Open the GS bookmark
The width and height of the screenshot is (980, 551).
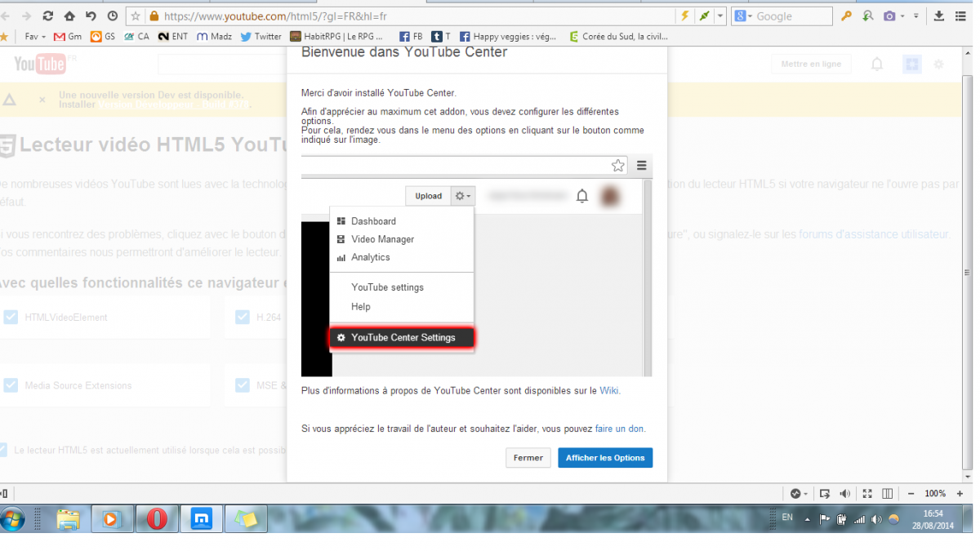tap(103, 37)
